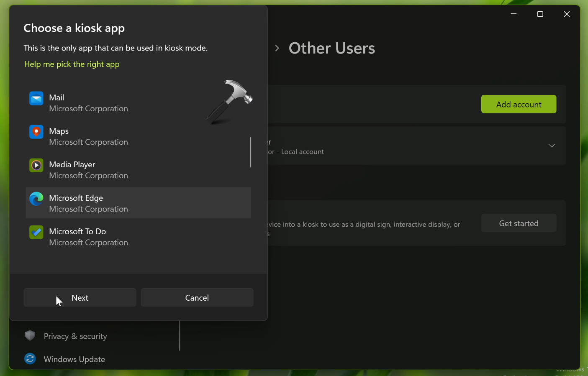Click the Microsoft To Do icon

click(x=36, y=233)
